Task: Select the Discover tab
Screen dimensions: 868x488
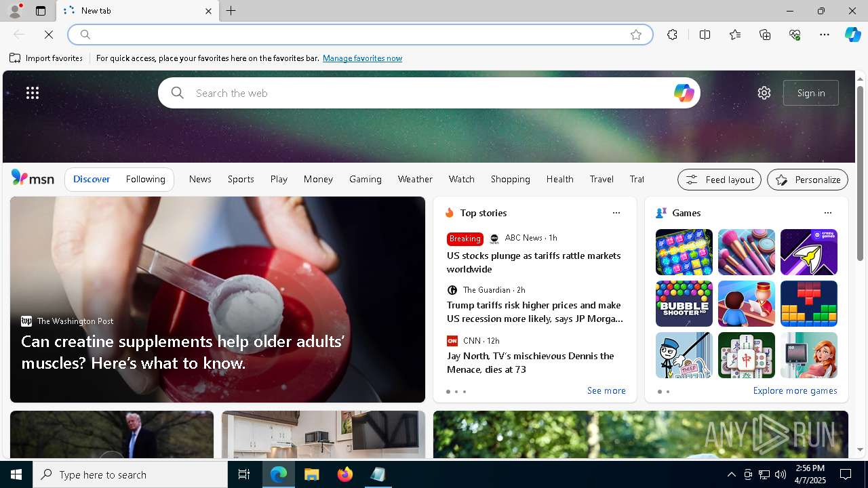Action: (92, 179)
